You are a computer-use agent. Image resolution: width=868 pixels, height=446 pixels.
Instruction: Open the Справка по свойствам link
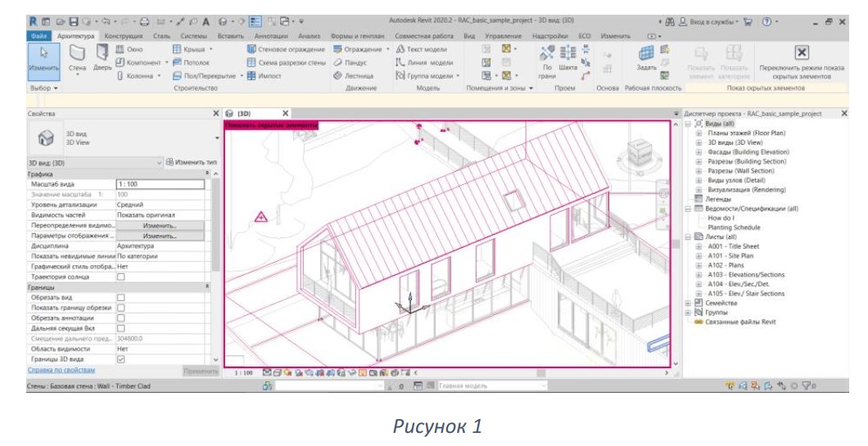pos(61,370)
